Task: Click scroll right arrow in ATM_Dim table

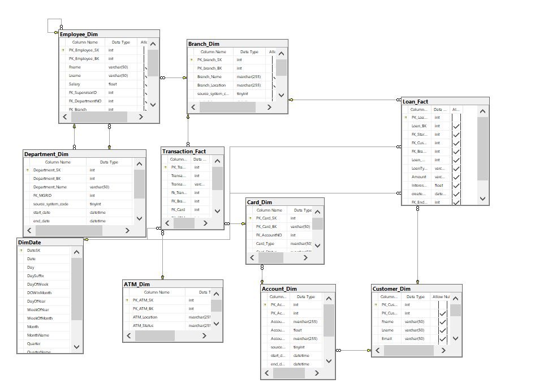Action: [204, 335]
